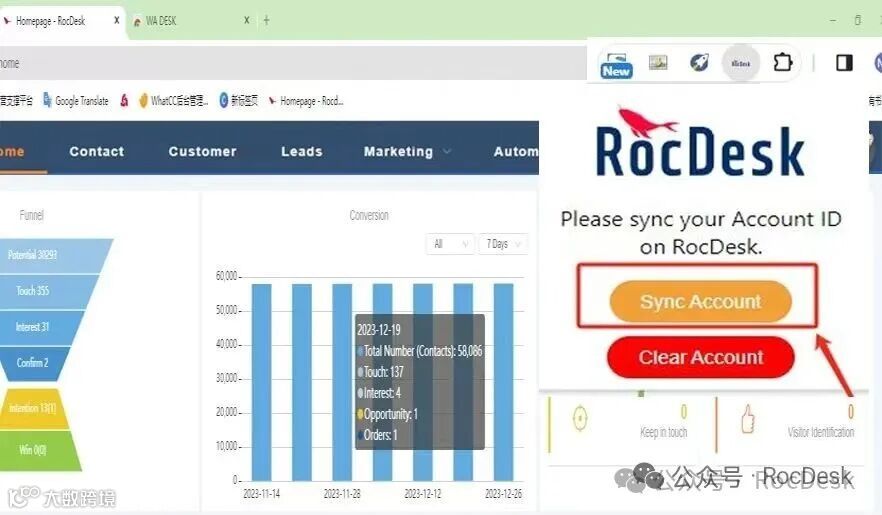Click the Conversion chart title
The image size is (882, 515).
pyautogui.click(x=369, y=215)
